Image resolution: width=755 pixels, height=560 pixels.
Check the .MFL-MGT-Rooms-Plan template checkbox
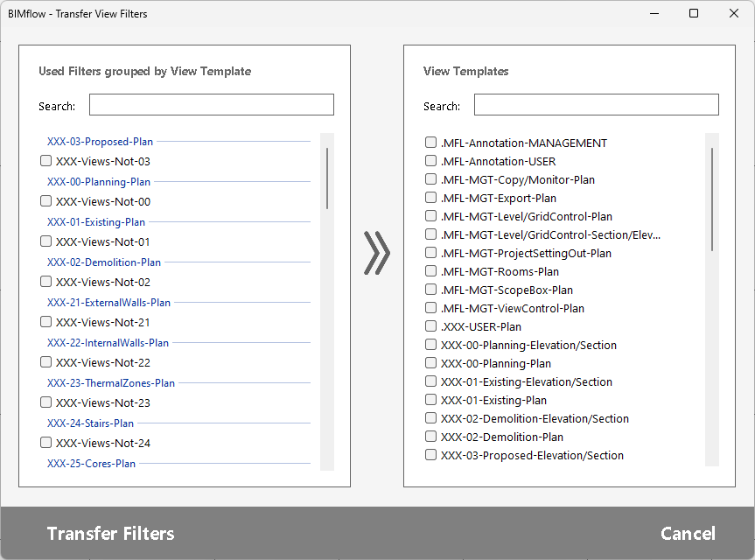[431, 271]
